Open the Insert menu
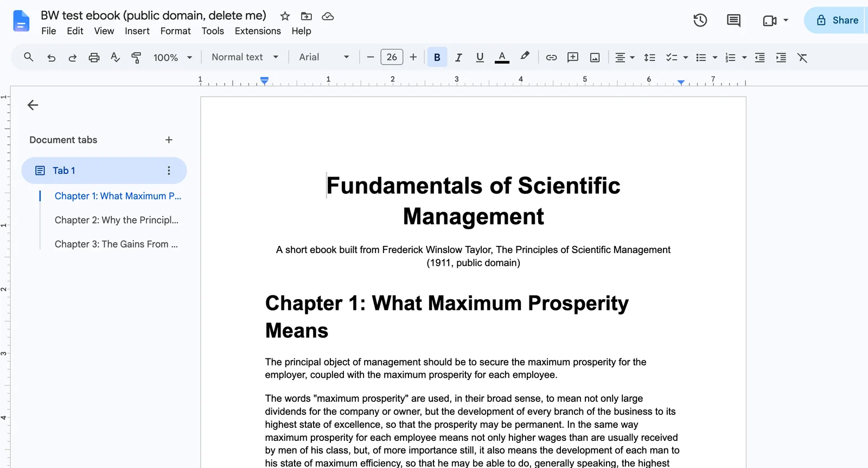This screenshot has width=868, height=468. tap(137, 31)
